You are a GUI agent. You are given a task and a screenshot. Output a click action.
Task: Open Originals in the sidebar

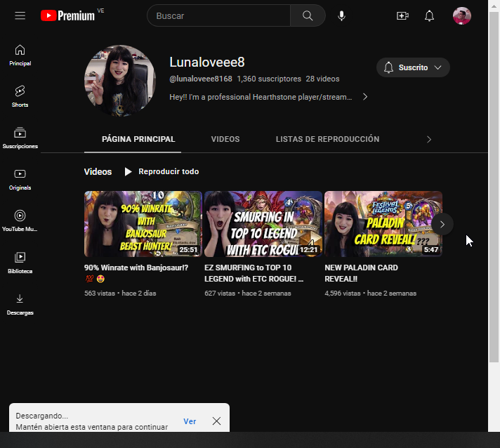(20, 180)
